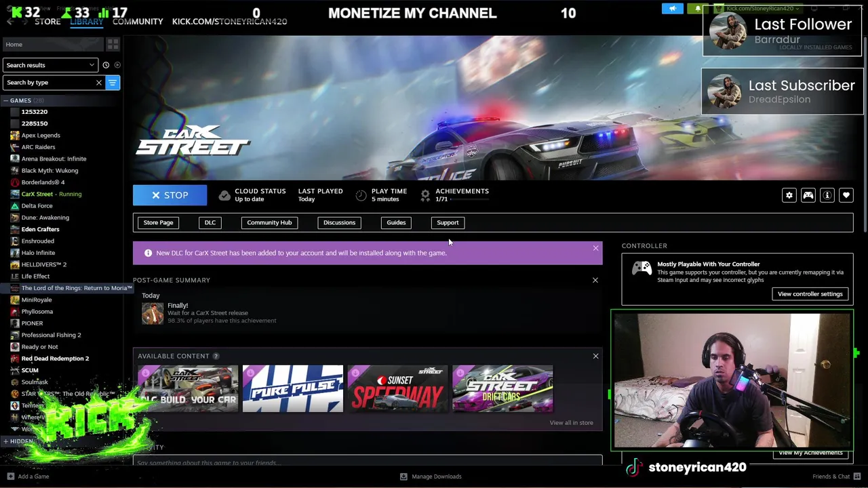
Task: Go to the LIBRARY tab
Action: click(87, 21)
